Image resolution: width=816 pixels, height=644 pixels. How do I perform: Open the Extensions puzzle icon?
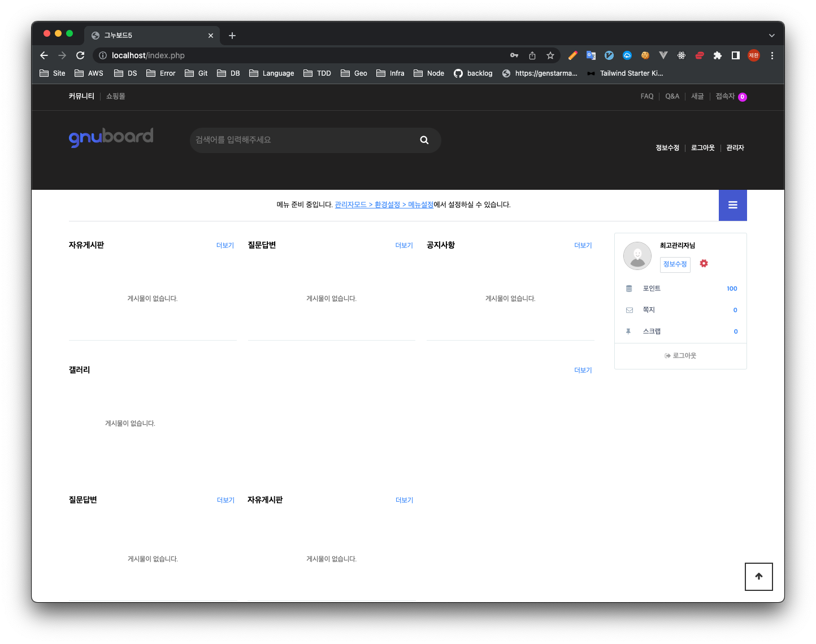pyautogui.click(x=718, y=55)
